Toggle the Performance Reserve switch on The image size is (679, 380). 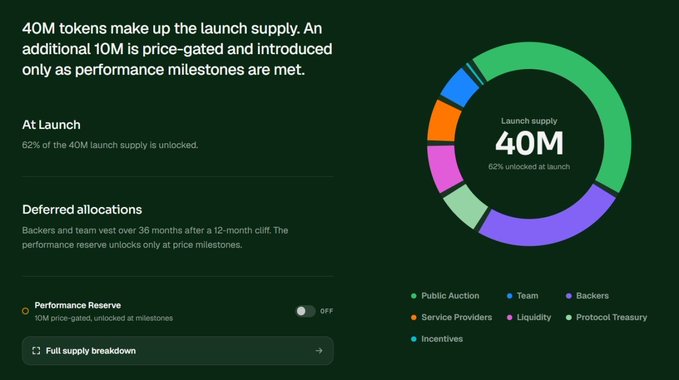click(x=305, y=311)
